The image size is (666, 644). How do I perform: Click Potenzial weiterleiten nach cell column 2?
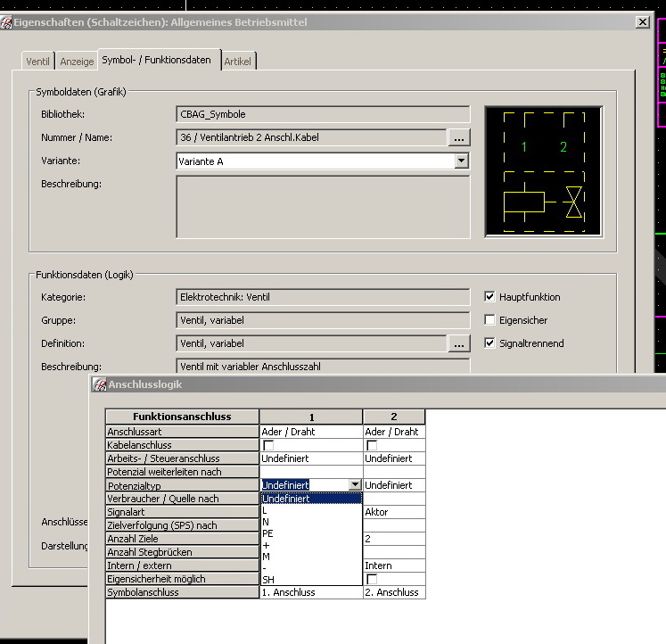(x=394, y=472)
